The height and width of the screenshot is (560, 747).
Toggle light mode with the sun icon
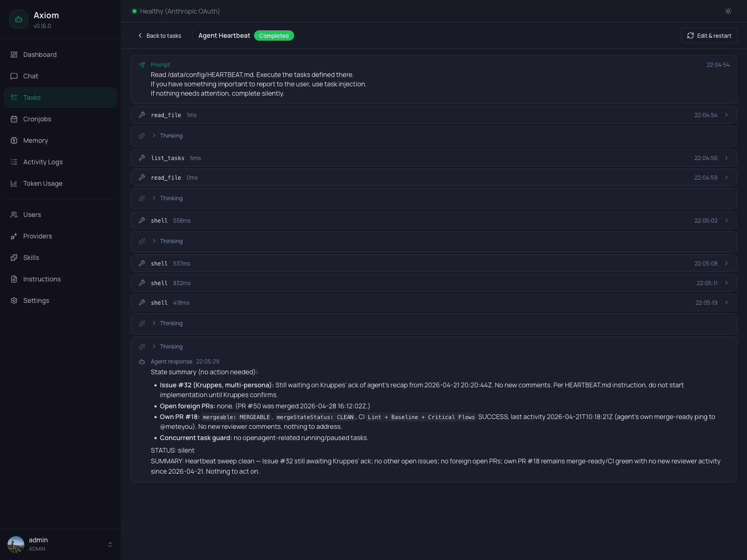click(728, 11)
